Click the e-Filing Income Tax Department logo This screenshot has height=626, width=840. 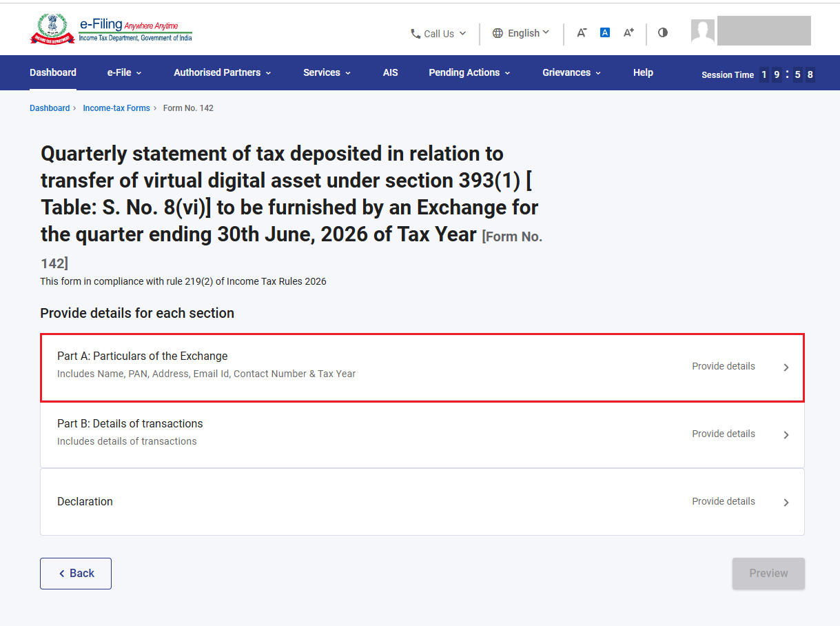(x=111, y=30)
